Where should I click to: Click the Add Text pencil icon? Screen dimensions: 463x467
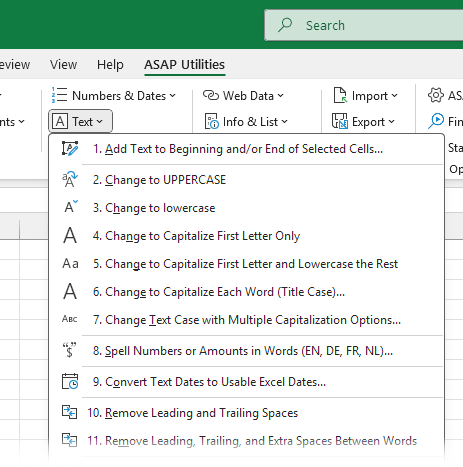click(x=70, y=149)
